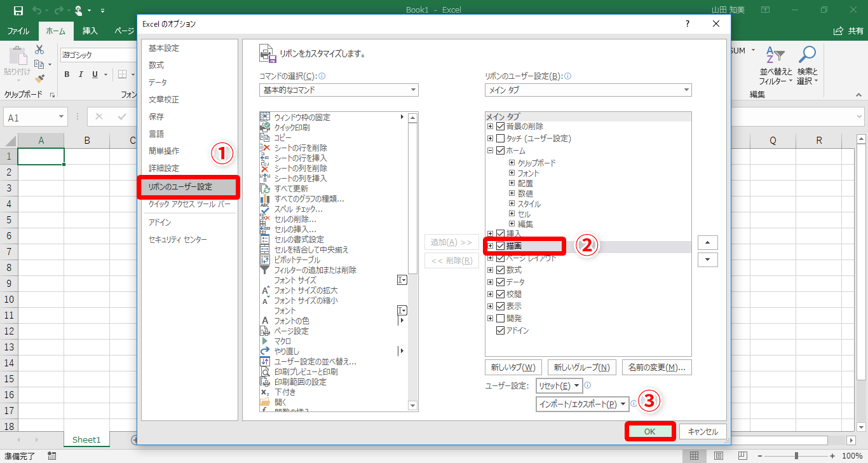Click the 新しいグループ button
The width and height of the screenshot is (868, 463).
point(581,367)
